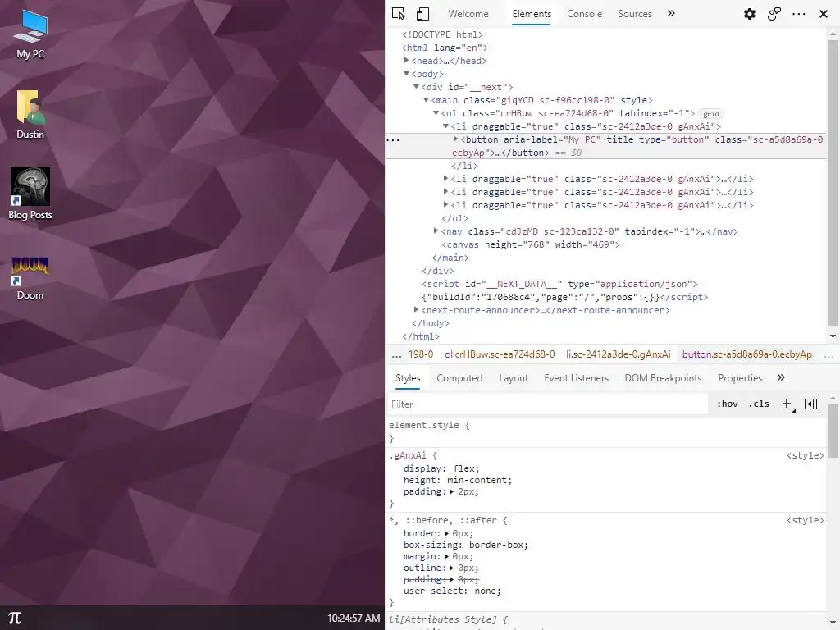Toggle the :hov element state panel
The image size is (840, 630).
(x=728, y=404)
